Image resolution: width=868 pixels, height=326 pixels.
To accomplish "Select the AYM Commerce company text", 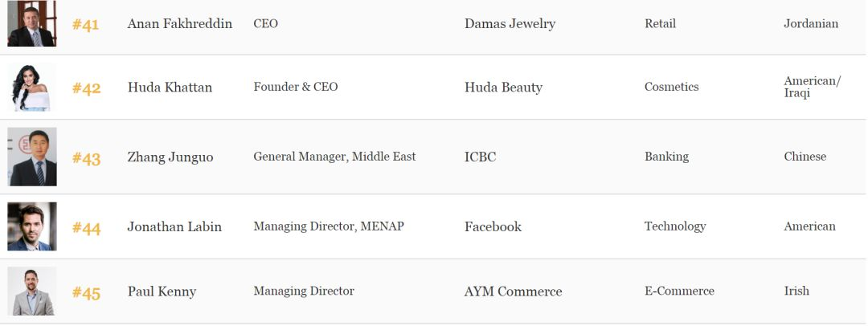I will 513,291.
